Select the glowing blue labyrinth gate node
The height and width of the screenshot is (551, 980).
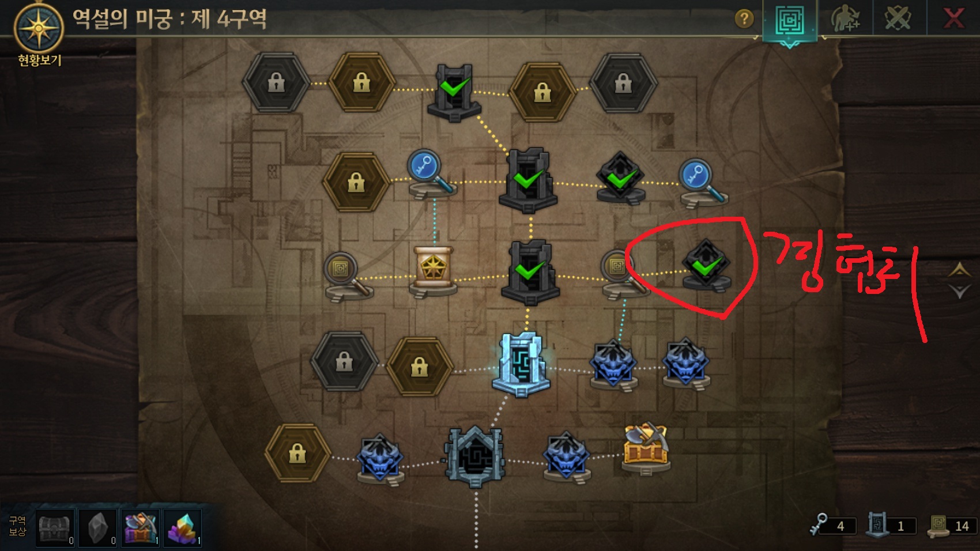pyautogui.click(x=521, y=365)
